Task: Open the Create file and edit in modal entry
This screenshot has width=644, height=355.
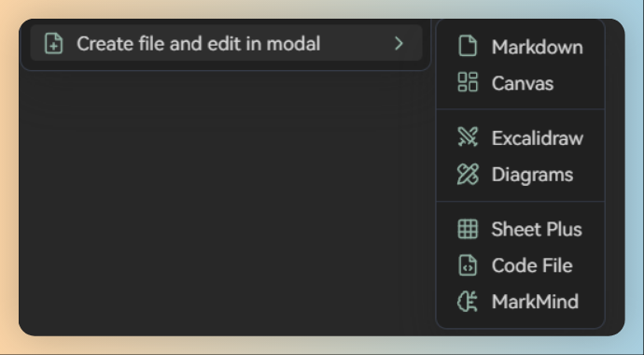Action: click(226, 43)
